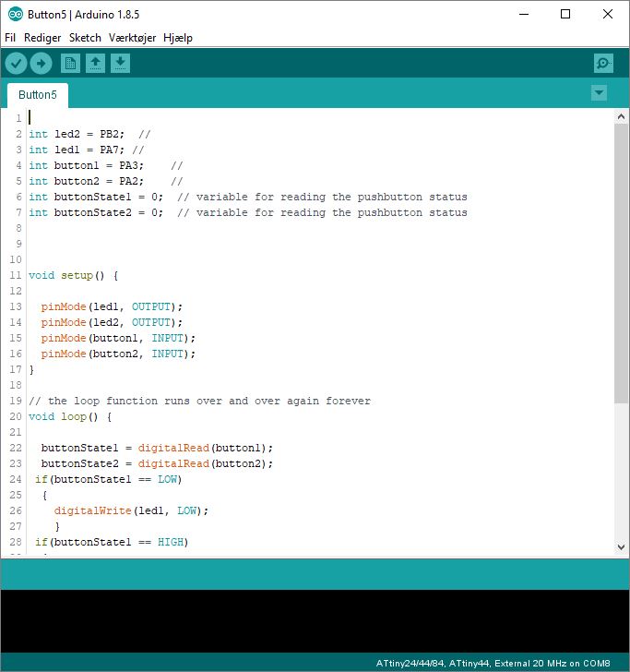This screenshot has width=630, height=672.
Task: Click 'int led2 = PB2;' on line 2
Action: click(x=77, y=134)
